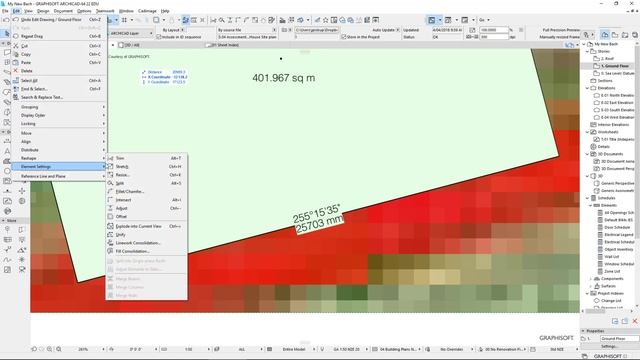
Task: Choose Resize from the submenu
Action: coord(146,175)
